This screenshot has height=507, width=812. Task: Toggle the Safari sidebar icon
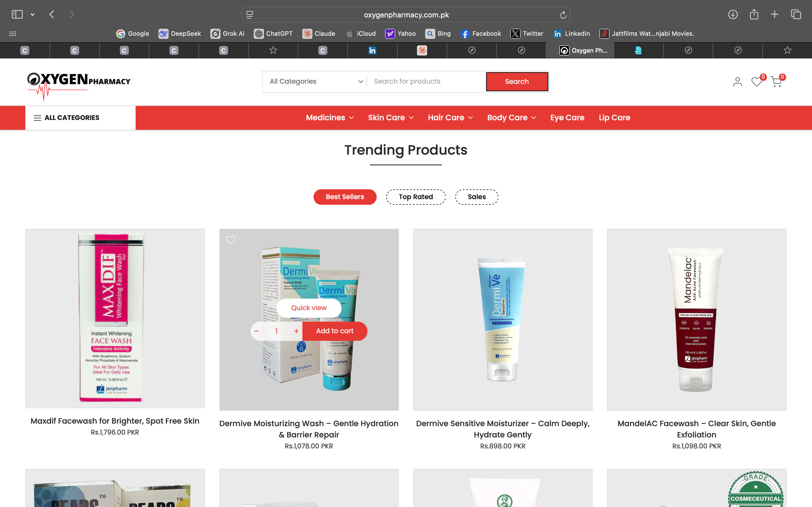click(17, 14)
